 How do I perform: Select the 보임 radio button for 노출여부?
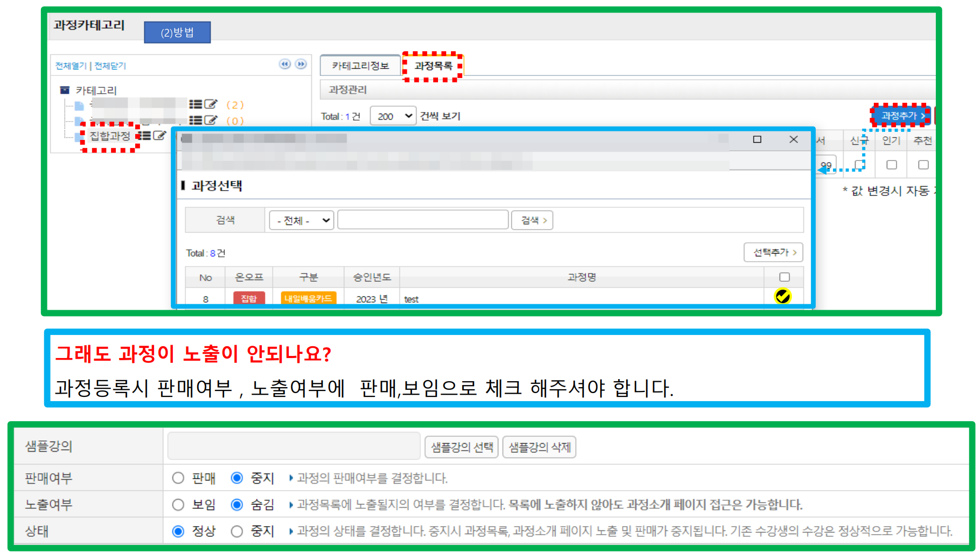click(x=178, y=505)
